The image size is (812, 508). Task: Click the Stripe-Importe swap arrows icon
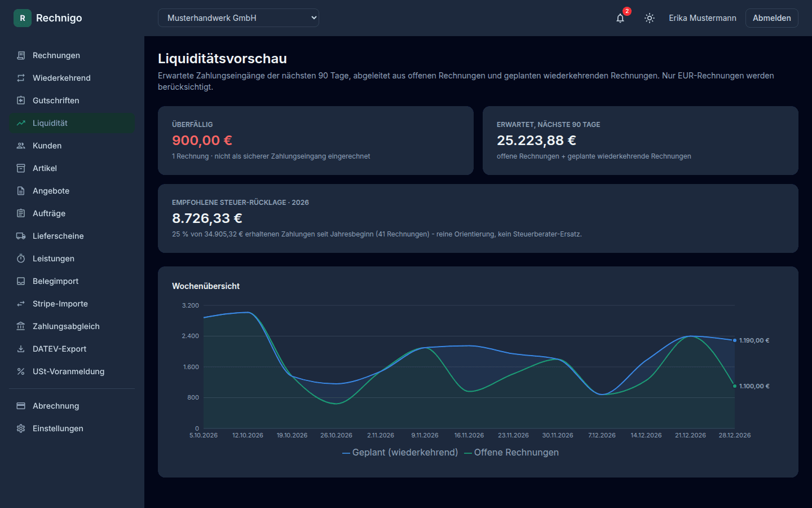coord(21,304)
